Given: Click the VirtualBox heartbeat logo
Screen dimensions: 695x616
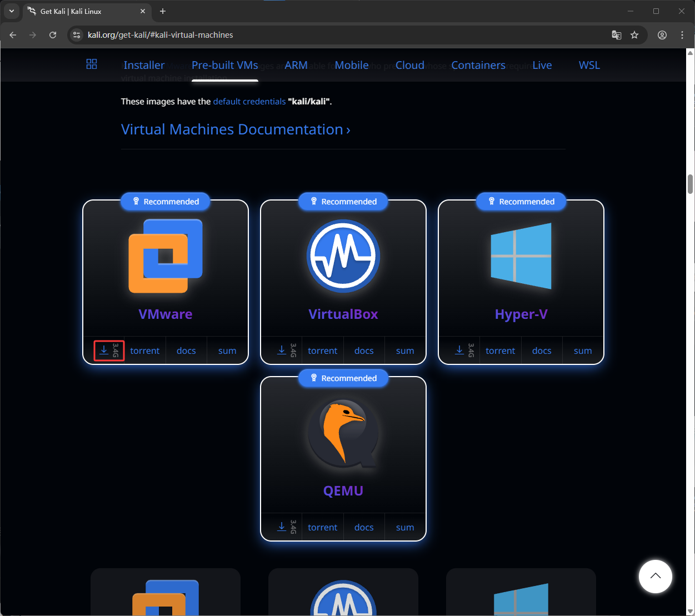Looking at the screenshot, I should click(343, 256).
